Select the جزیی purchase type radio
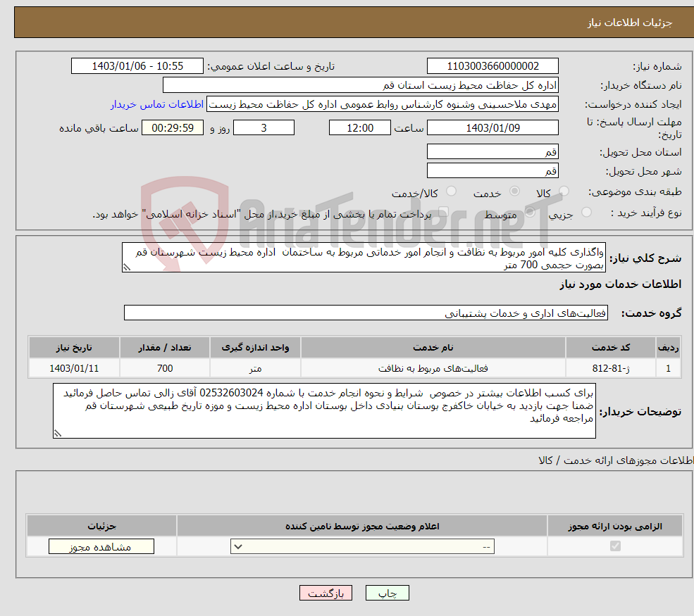Screen dimensions: 694x616 click(586, 212)
